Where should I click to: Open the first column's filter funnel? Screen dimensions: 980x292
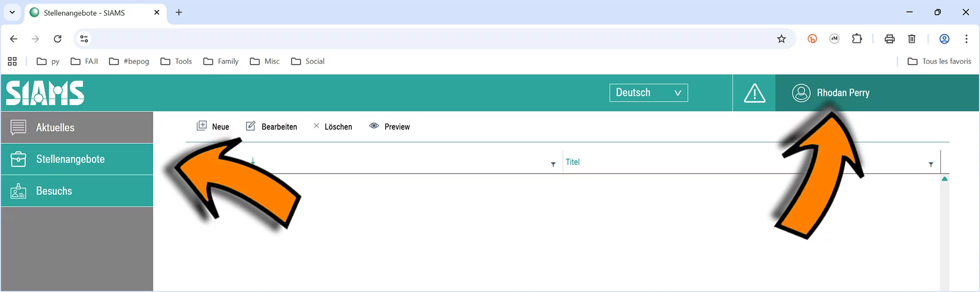[553, 164]
